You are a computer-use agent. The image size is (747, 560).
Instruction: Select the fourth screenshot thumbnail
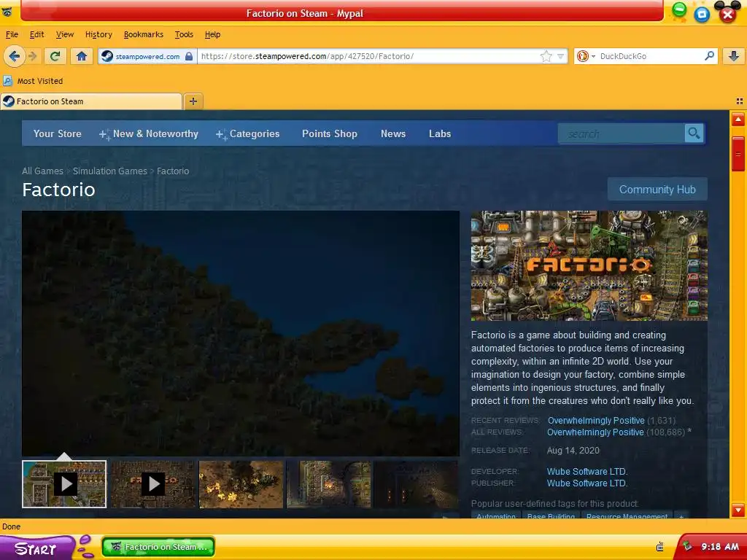coord(329,484)
